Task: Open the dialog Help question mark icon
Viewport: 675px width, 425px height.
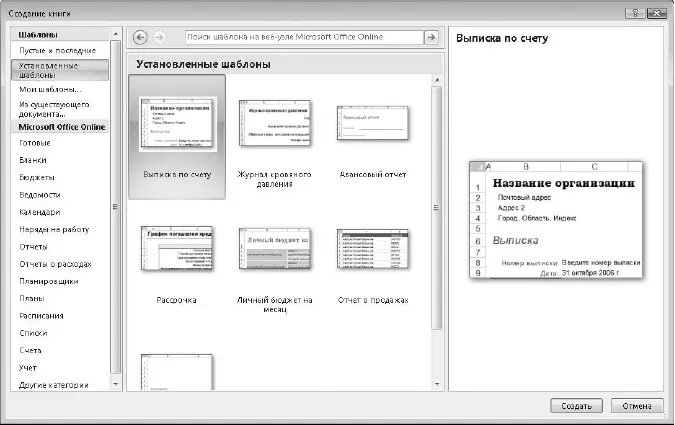Action: point(633,11)
